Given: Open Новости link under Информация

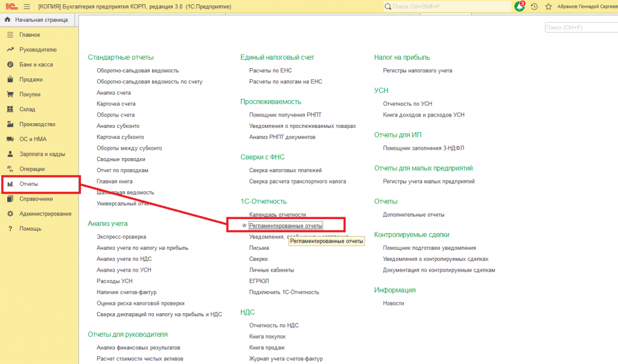Looking at the screenshot, I should coord(393,303).
